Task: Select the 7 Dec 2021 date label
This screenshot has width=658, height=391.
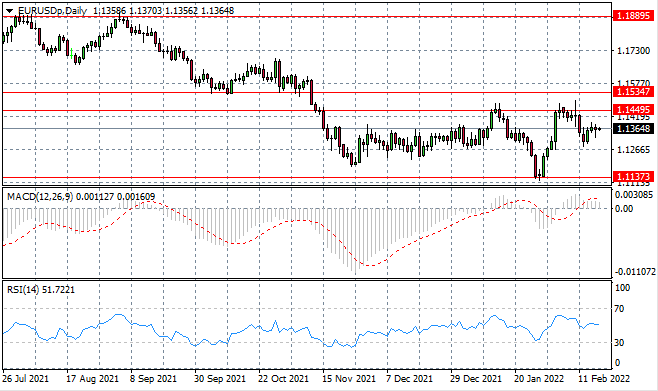Action: click(x=409, y=379)
